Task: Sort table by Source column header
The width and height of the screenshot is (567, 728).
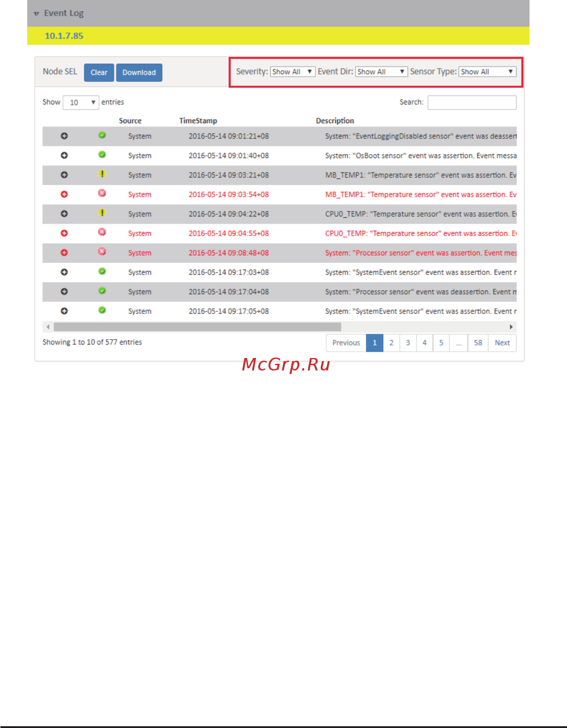Action: tap(130, 121)
